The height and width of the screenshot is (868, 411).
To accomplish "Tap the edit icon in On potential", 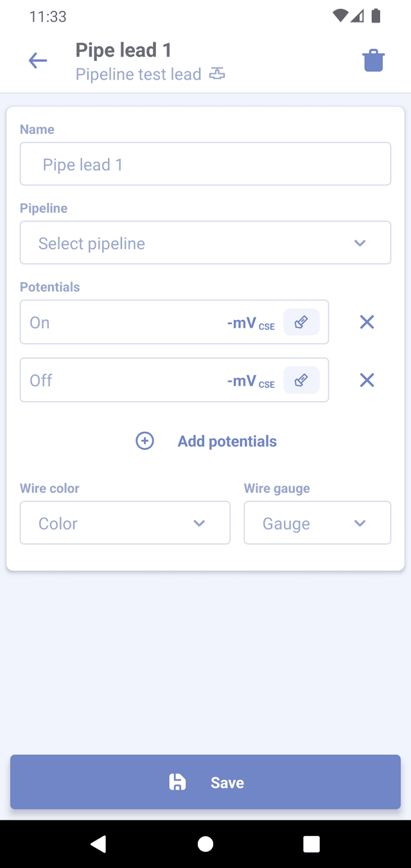I will (x=301, y=322).
